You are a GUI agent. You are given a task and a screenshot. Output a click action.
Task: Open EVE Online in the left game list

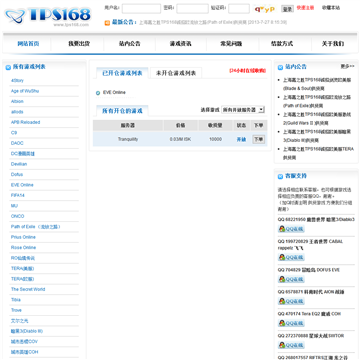[22, 185]
